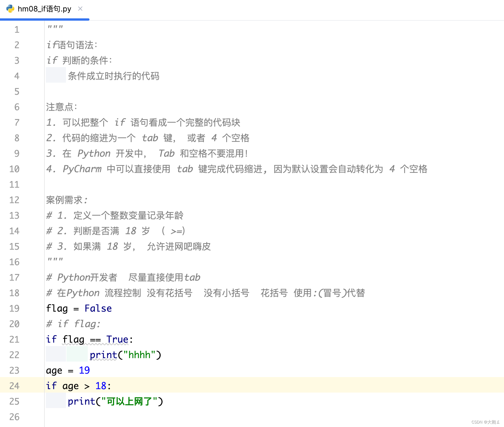Click the comment # if flag:
Image resolution: width=504 pixels, height=427 pixels.
pyautogui.click(x=73, y=324)
